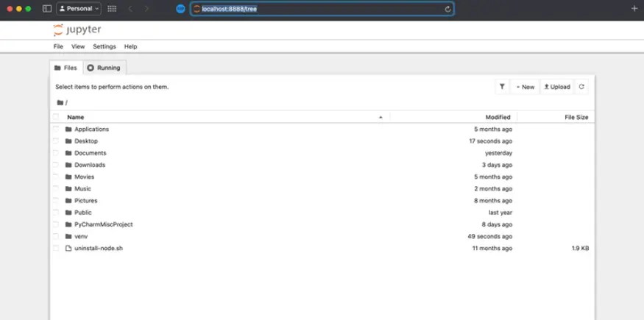Focus the localhost:8888/tree address field
Image resolution: width=644 pixels, height=320 pixels.
pyautogui.click(x=322, y=9)
